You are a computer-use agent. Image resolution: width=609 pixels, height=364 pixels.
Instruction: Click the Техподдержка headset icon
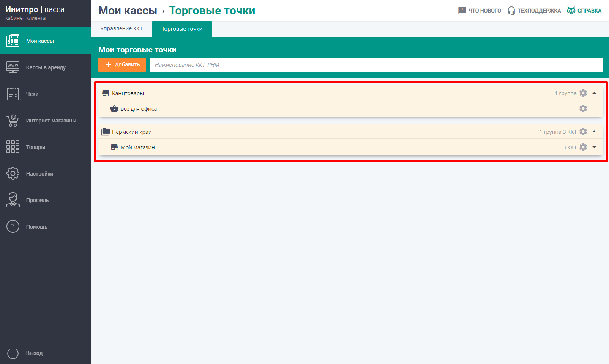(x=511, y=11)
